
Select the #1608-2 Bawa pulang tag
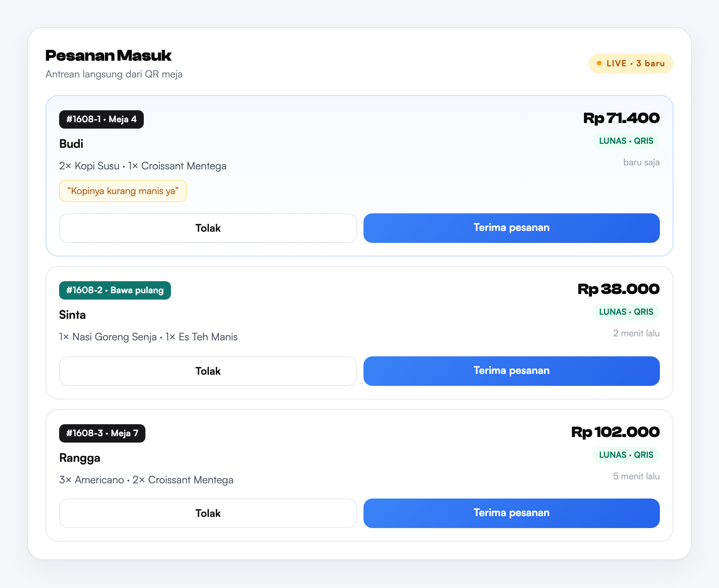pos(115,290)
